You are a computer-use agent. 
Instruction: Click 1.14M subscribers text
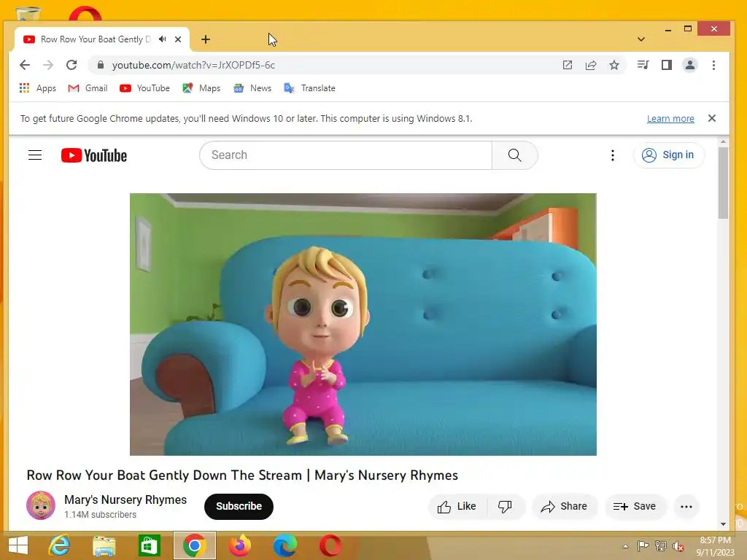pos(100,515)
